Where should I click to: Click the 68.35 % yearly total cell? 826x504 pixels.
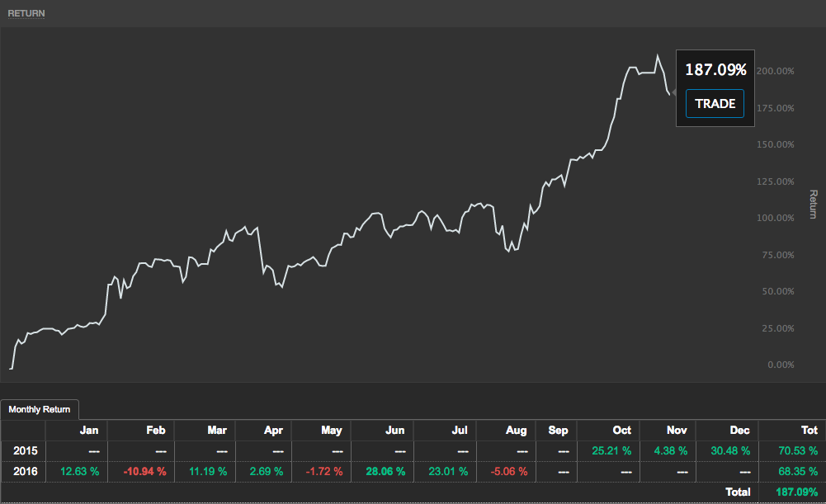pos(796,471)
